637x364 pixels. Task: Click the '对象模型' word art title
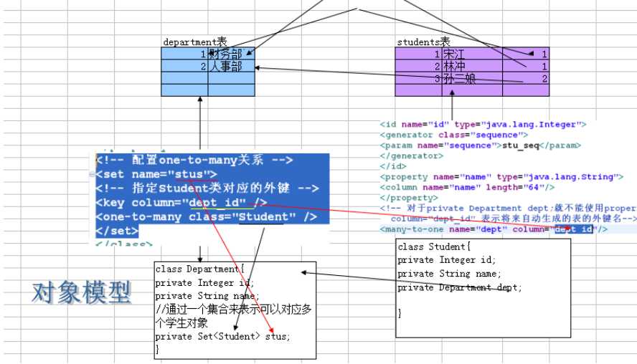82,292
